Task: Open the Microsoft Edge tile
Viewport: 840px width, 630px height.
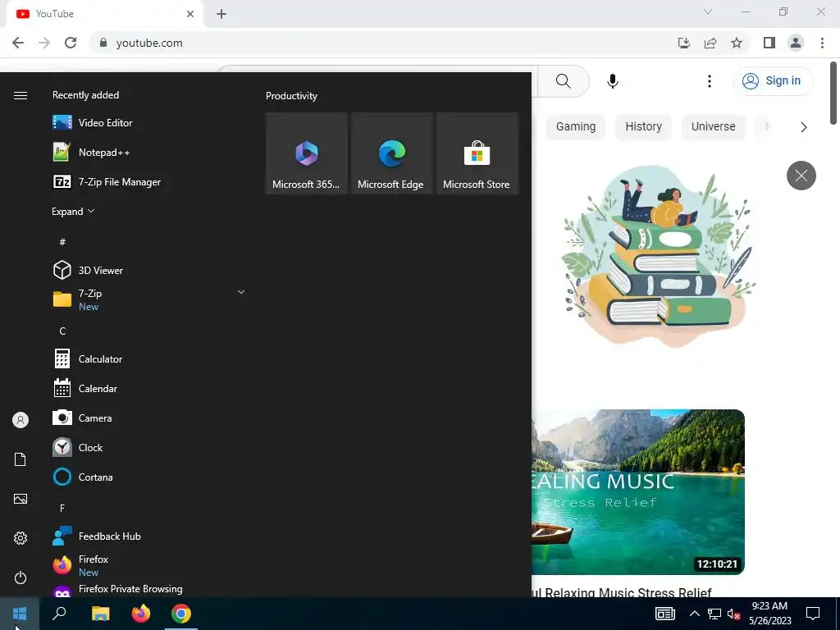Action: click(392, 153)
